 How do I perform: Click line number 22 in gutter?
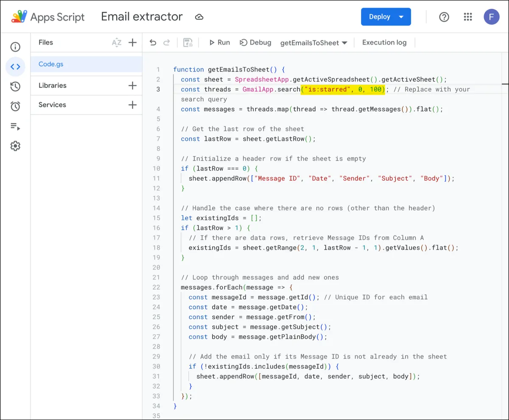coord(156,287)
